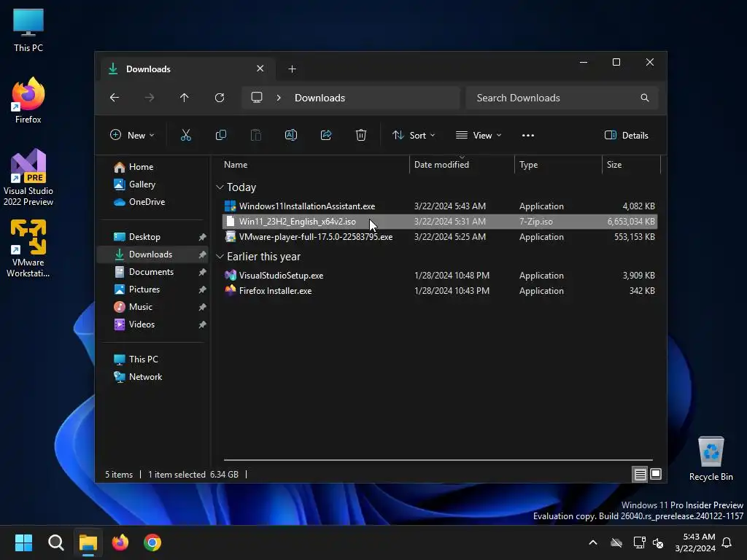
Task: Click the Copy icon in toolbar
Action: tap(220, 135)
